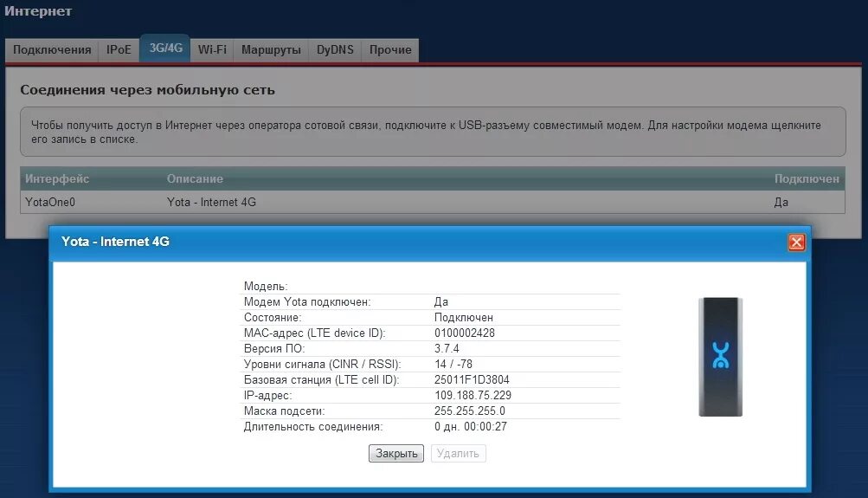
Task: Click the Описание column header
Action: pyautogui.click(x=195, y=179)
